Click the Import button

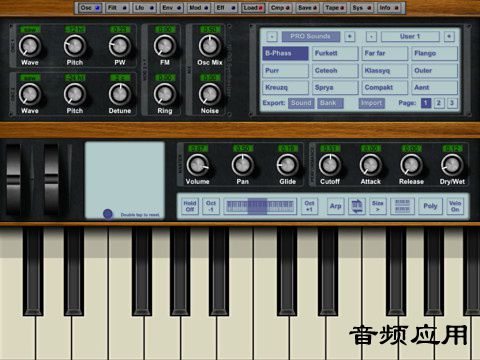[x=372, y=103]
